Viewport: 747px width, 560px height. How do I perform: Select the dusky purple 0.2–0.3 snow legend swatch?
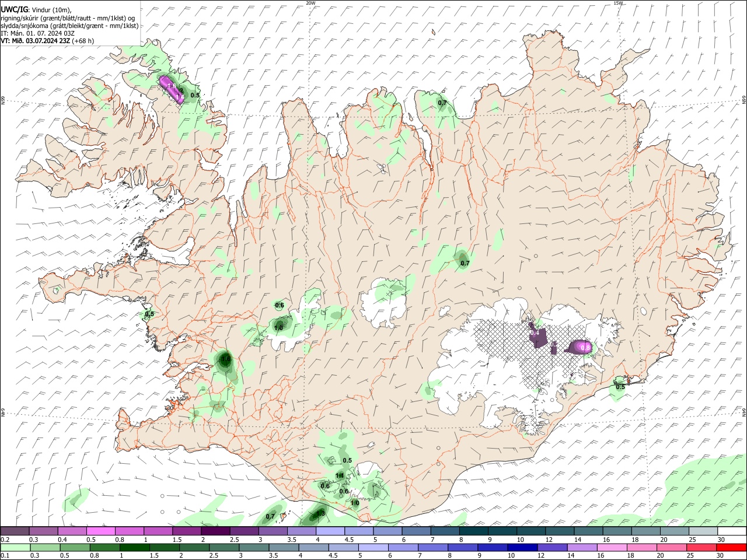(x=15, y=531)
